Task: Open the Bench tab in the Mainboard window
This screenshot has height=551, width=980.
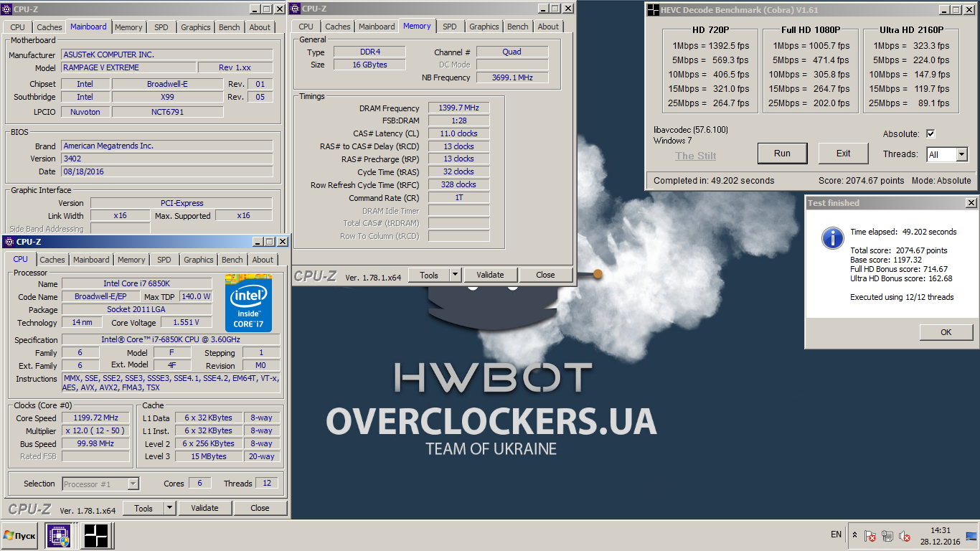Action: pos(230,27)
